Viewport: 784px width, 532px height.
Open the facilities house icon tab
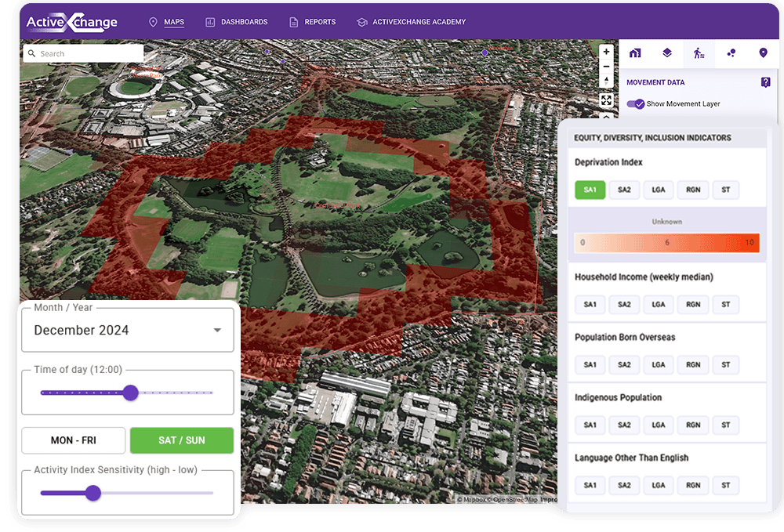(x=635, y=53)
